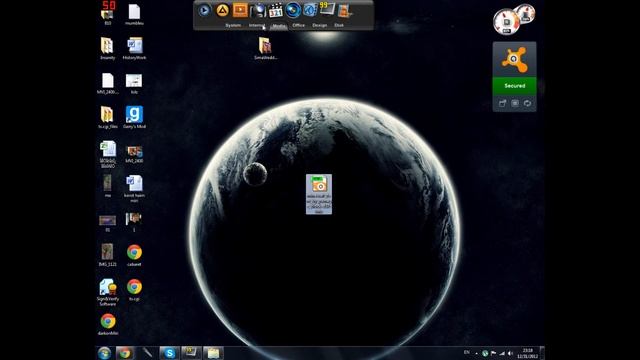Open Garry's Mod desktop shortcut
Viewport: 640px width, 360px height.
134,118
